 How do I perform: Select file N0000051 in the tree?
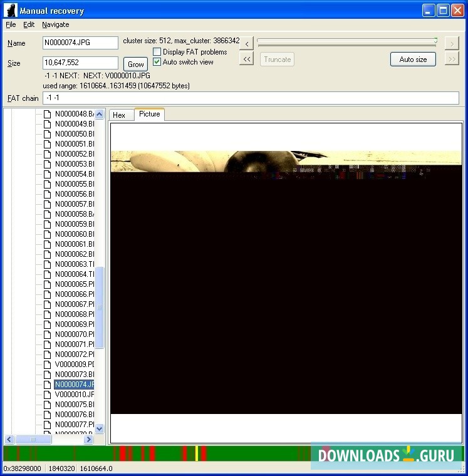click(75, 144)
